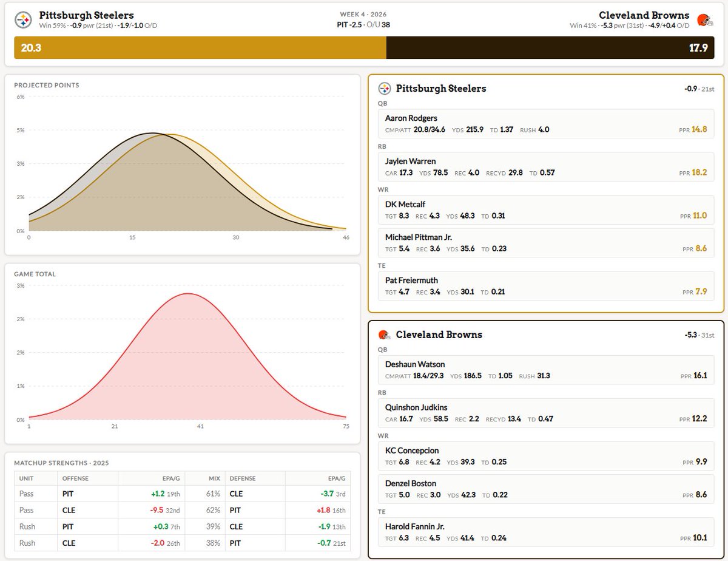
Task: Click Deshaun Watson's PPR value 16.1
Action: pos(700,376)
